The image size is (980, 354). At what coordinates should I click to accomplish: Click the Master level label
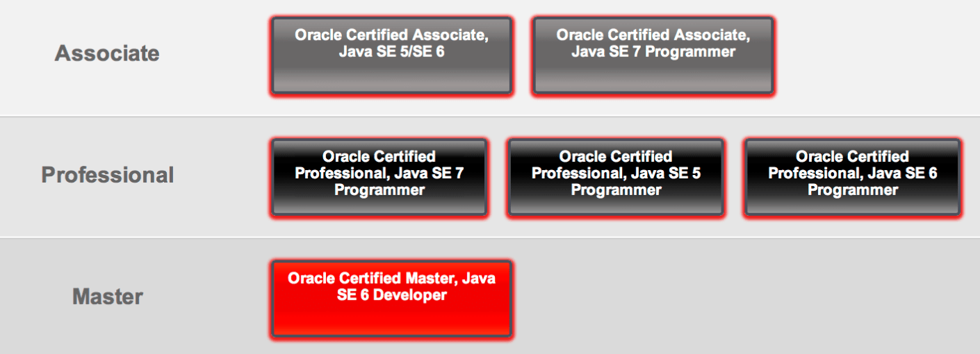point(108,297)
